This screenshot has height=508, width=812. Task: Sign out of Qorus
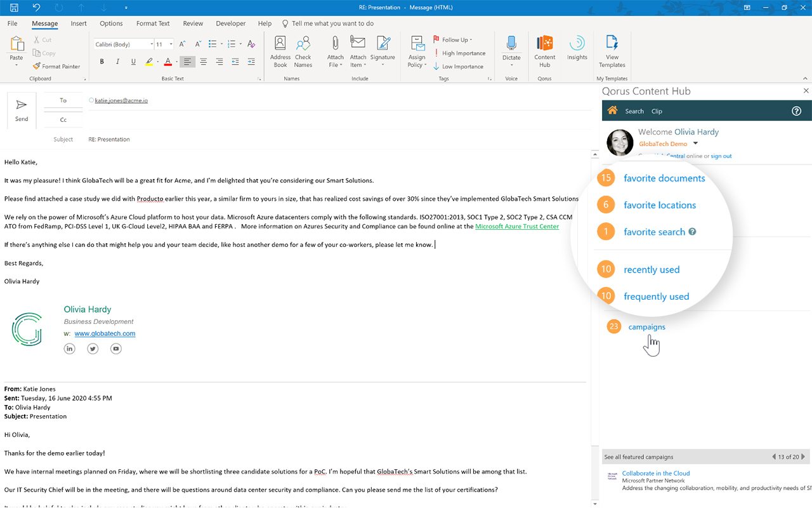click(721, 156)
